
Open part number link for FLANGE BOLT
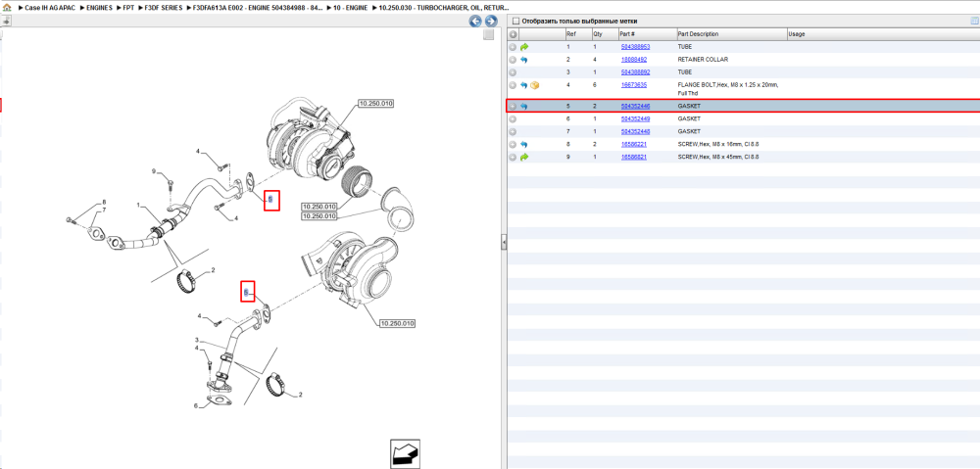(x=633, y=85)
